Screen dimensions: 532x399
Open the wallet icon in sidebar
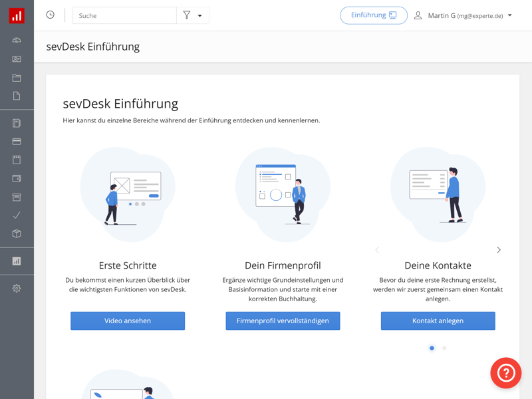[x=17, y=179]
